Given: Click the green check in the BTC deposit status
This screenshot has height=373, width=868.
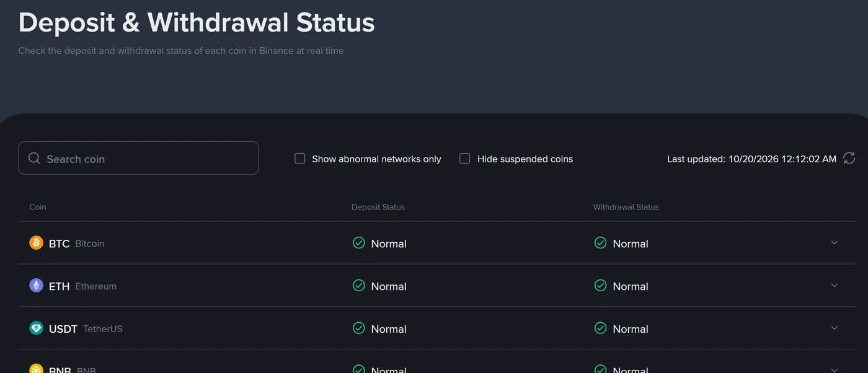Looking at the screenshot, I should click(358, 243).
